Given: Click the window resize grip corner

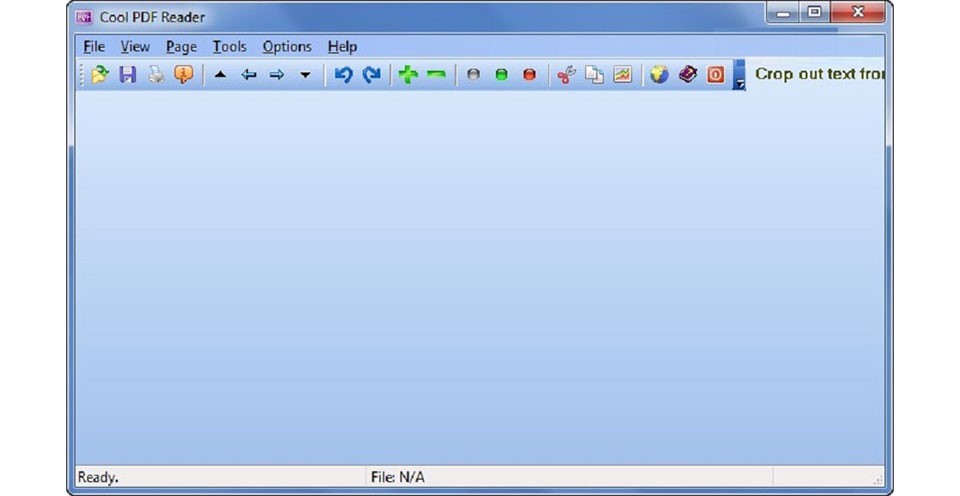Looking at the screenshot, I should pyautogui.click(x=878, y=479).
